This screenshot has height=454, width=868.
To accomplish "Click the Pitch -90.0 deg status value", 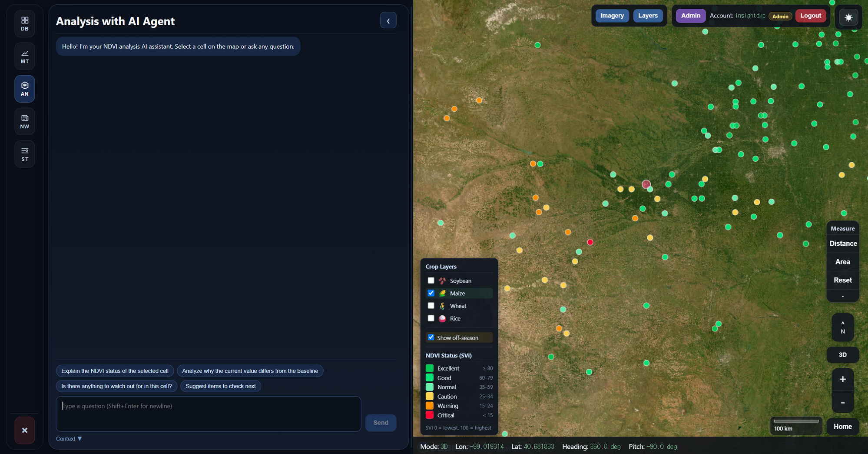I will (x=662, y=447).
